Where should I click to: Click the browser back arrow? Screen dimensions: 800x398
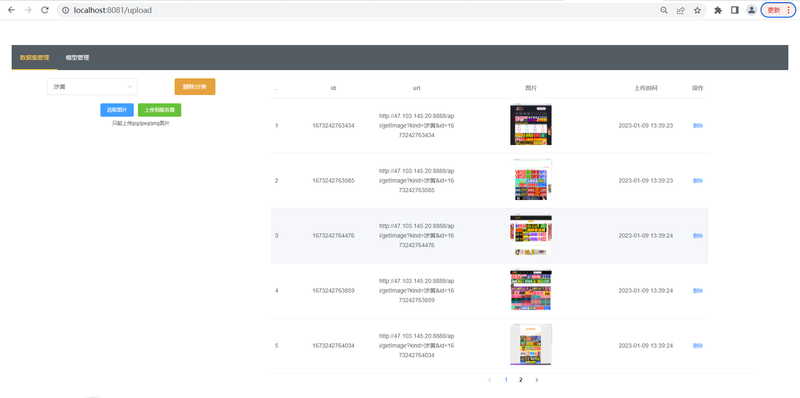(x=12, y=10)
